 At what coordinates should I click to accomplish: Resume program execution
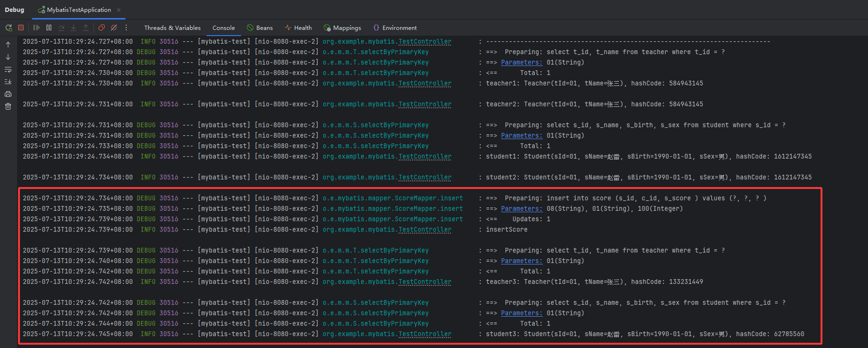pos(37,28)
